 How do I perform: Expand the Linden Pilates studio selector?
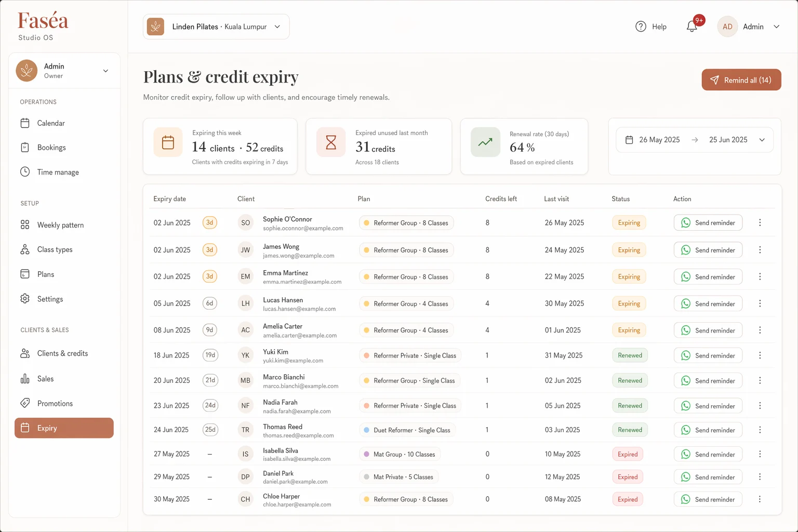coord(216,26)
